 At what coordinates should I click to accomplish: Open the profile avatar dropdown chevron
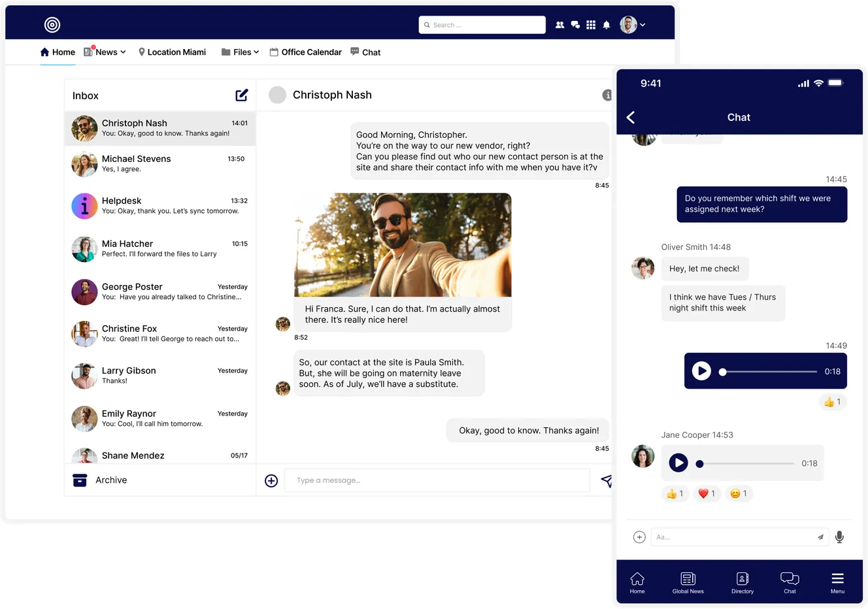(x=641, y=24)
